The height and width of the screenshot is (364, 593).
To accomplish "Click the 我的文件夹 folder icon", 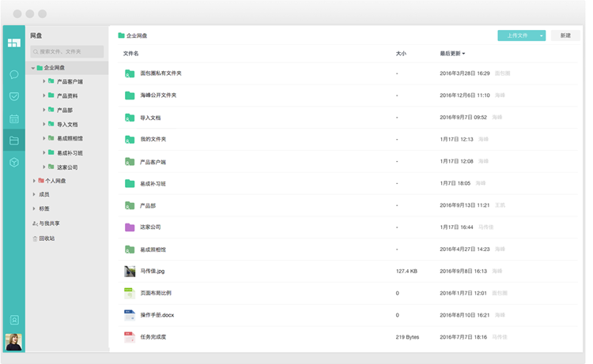I will click(x=130, y=140).
